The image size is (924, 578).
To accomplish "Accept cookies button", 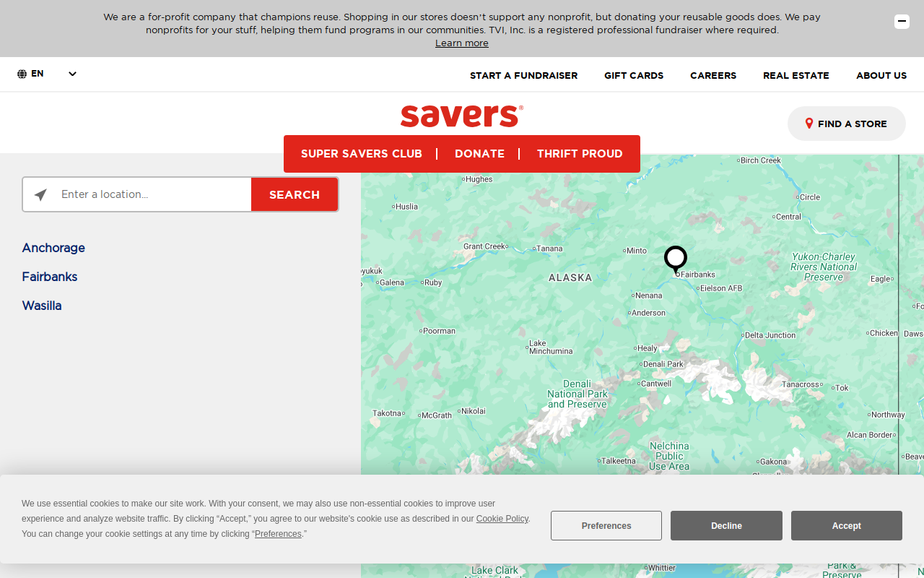I will pyautogui.click(x=847, y=525).
